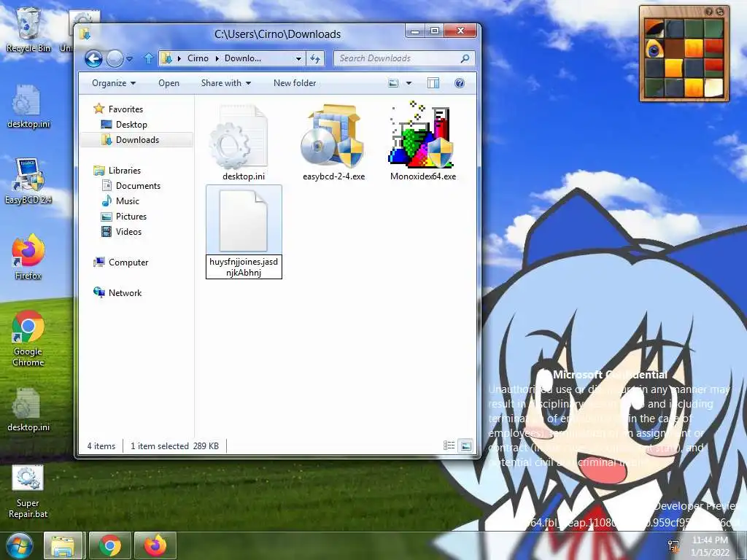This screenshot has height=560, width=747.
Task: Click the Firefox taskbar button
Action: point(155,545)
